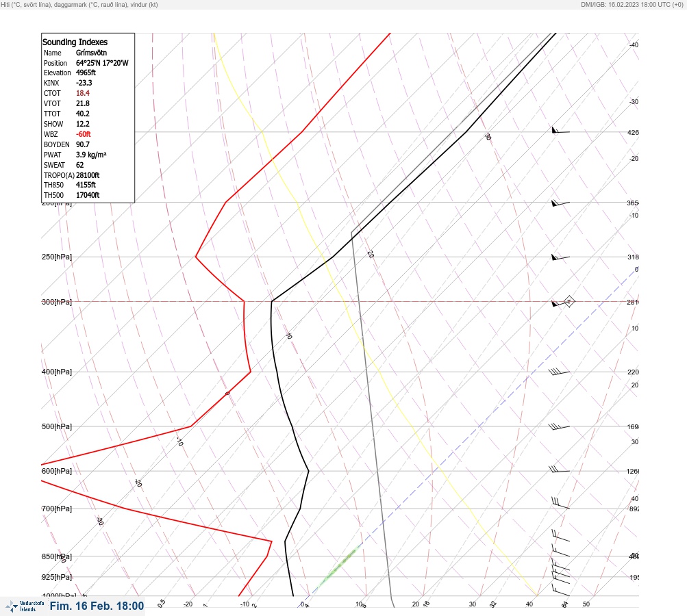Click the 220 height label on the right edge

pyautogui.click(x=633, y=372)
